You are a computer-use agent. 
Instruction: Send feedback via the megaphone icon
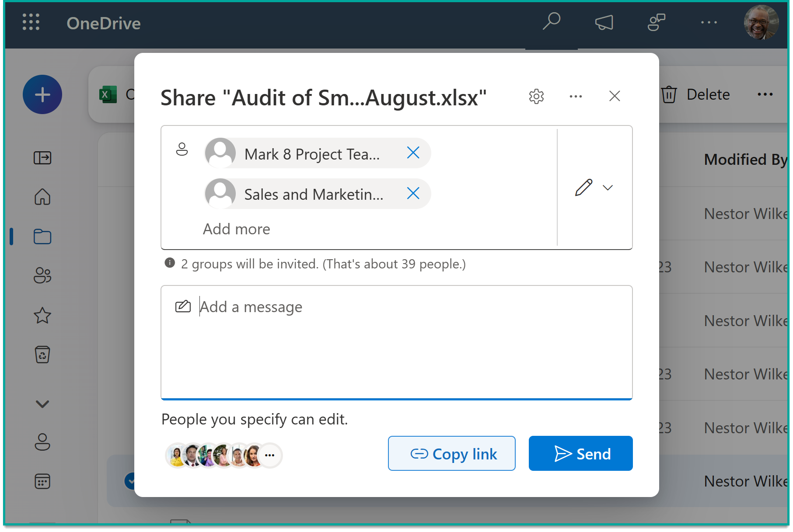coord(604,23)
